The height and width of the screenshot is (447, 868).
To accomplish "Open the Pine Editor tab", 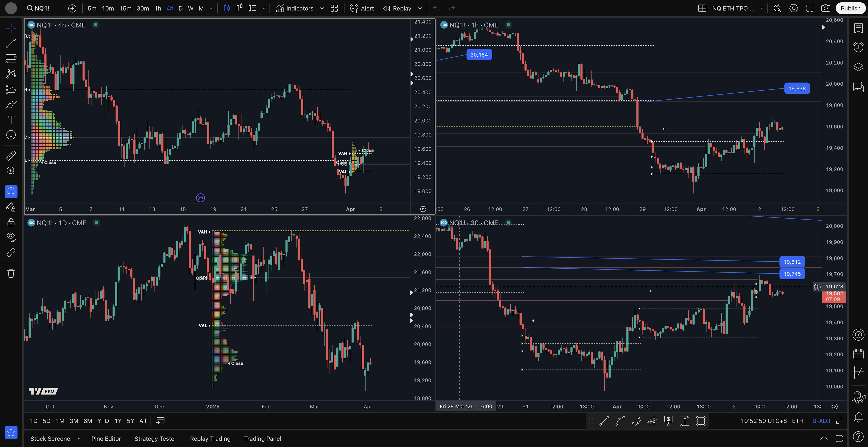I will tap(106, 438).
